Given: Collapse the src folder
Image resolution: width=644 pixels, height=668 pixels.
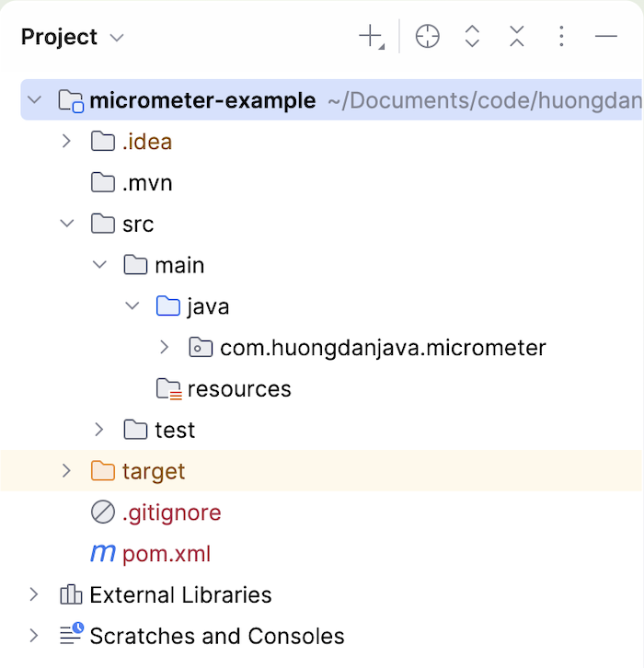Looking at the screenshot, I should (66, 224).
